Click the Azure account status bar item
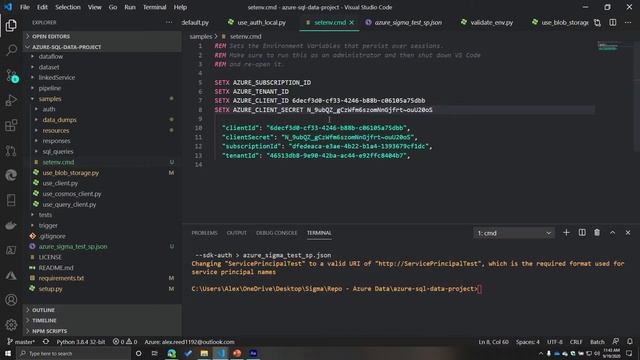 189,342
